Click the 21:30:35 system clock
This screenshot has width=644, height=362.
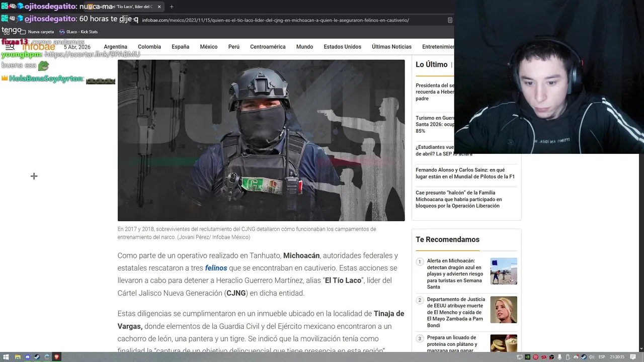click(x=617, y=357)
